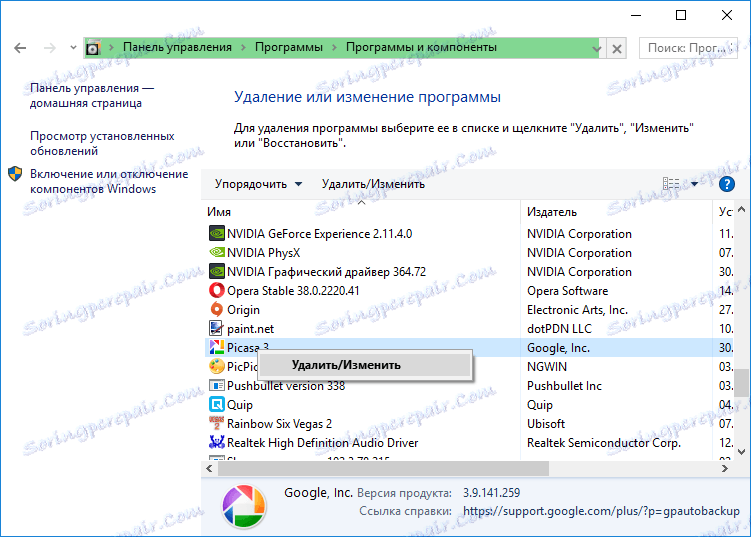Select NVIDIA GeForce Experience 2.11.4.0 entry
This screenshot has height=537, width=751.
tap(319, 234)
